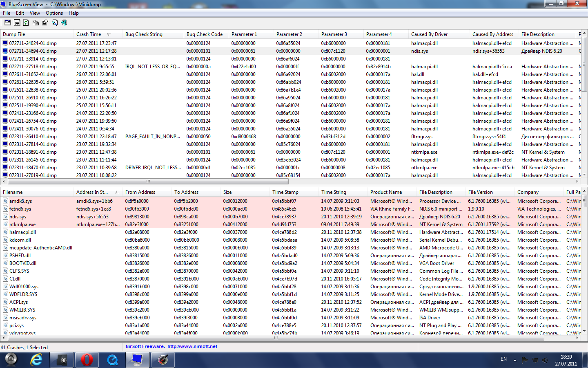Open the Options menu
This screenshot has width=588, height=368.
[x=54, y=13]
